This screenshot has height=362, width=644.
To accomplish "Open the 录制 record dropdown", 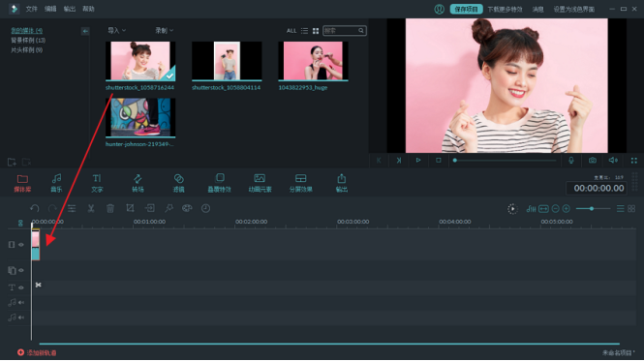I will click(x=165, y=30).
